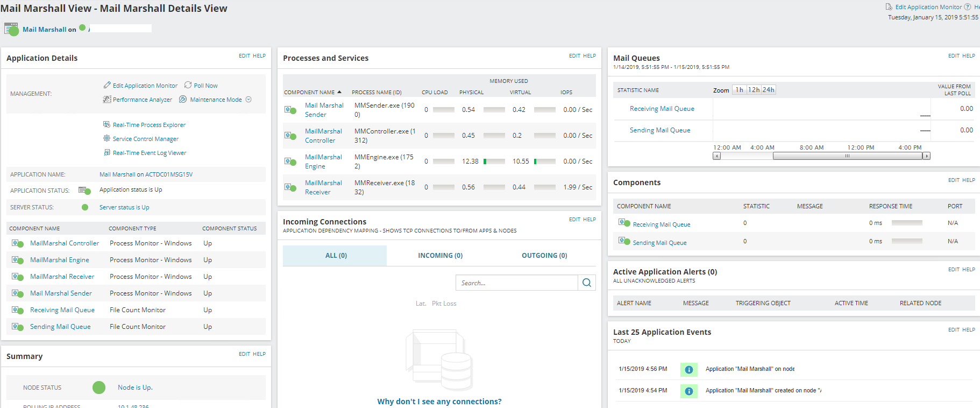This screenshot has width=980, height=408.
Task: Click the Poll Now refresh icon
Action: (x=188, y=85)
